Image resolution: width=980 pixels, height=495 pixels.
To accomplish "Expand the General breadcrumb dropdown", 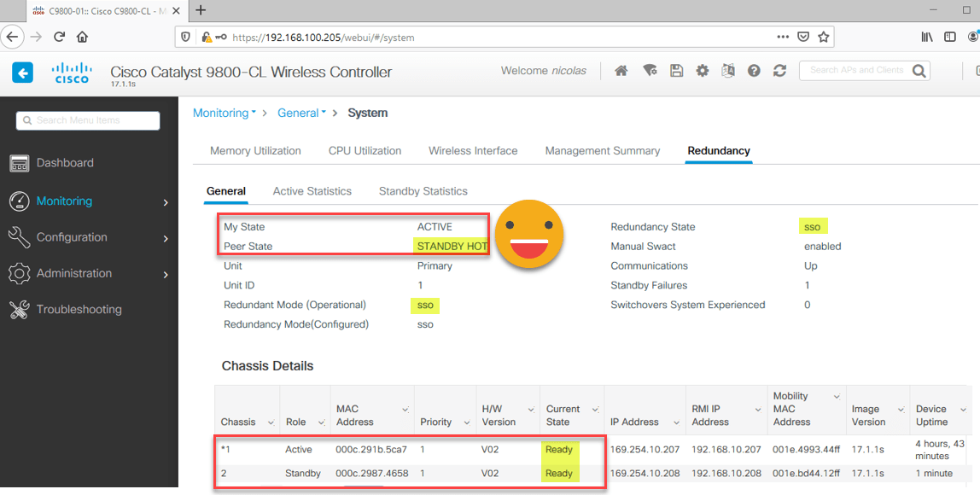I will (x=301, y=113).
